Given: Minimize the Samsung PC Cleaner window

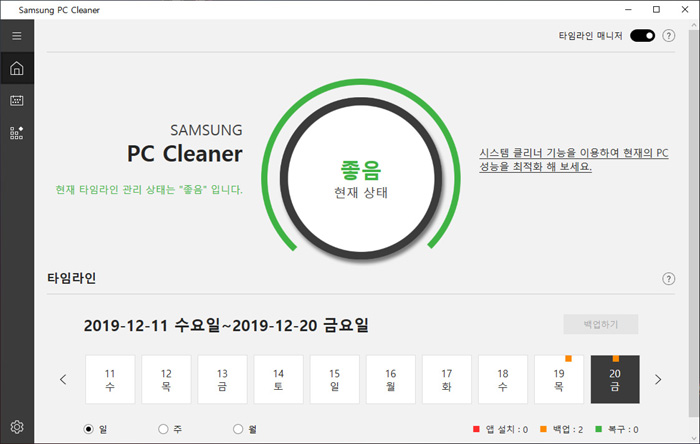Looking at the screenshot, I should tap(628, 9).
